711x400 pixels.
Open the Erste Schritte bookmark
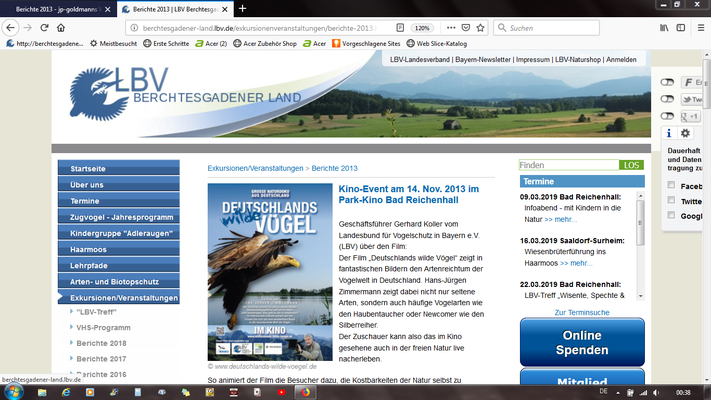tap(166, 44)
